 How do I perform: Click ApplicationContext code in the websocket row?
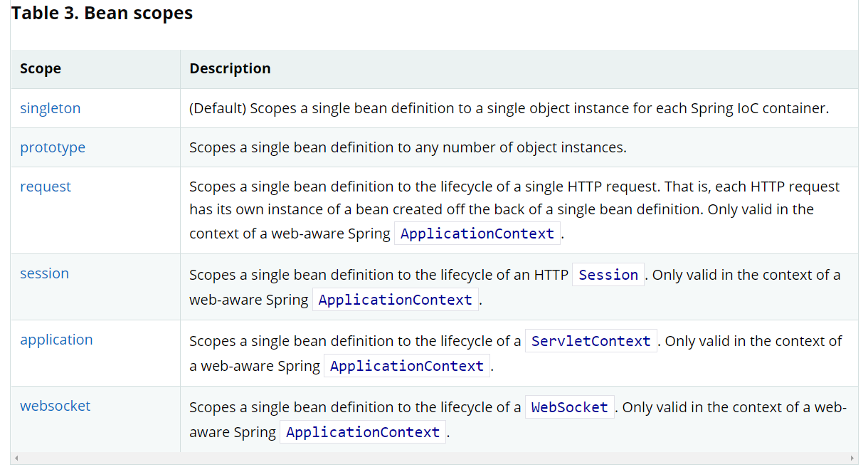click(x=363, y=432)
